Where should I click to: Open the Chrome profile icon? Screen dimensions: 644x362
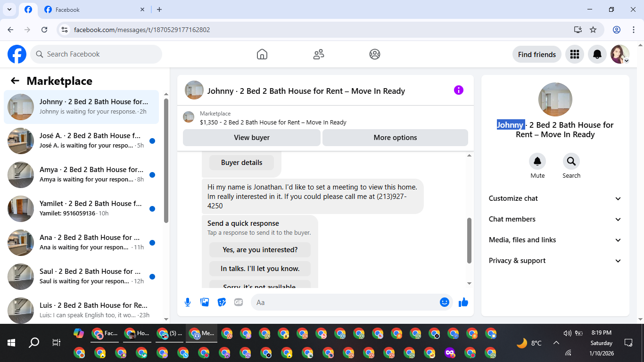[x=617, y=30]
